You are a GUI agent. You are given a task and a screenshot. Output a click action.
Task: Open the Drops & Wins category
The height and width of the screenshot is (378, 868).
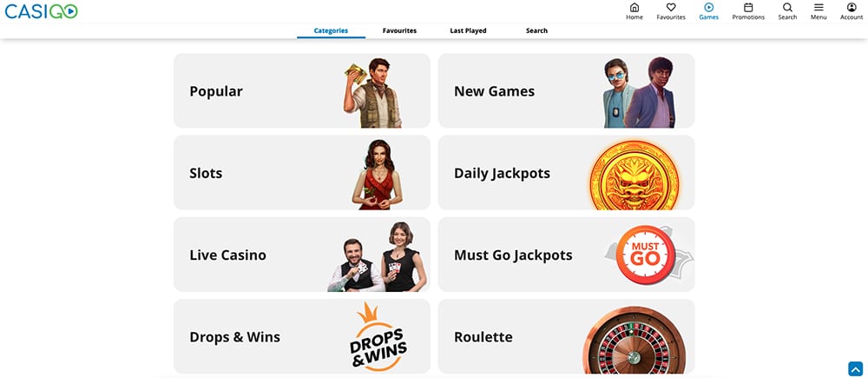point(302,336)
